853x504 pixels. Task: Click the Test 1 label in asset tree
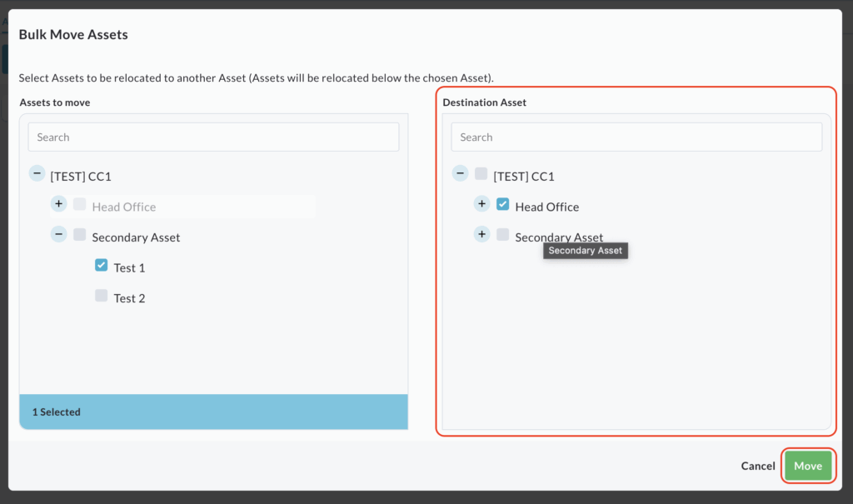tap(130, 268)
